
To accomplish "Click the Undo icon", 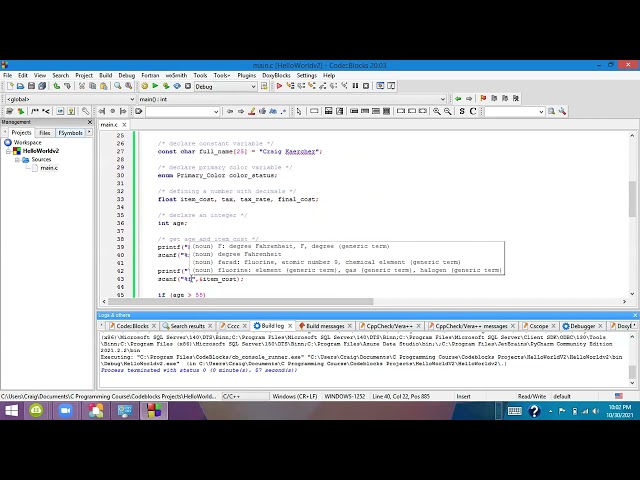I will click(x=57, y=86).
